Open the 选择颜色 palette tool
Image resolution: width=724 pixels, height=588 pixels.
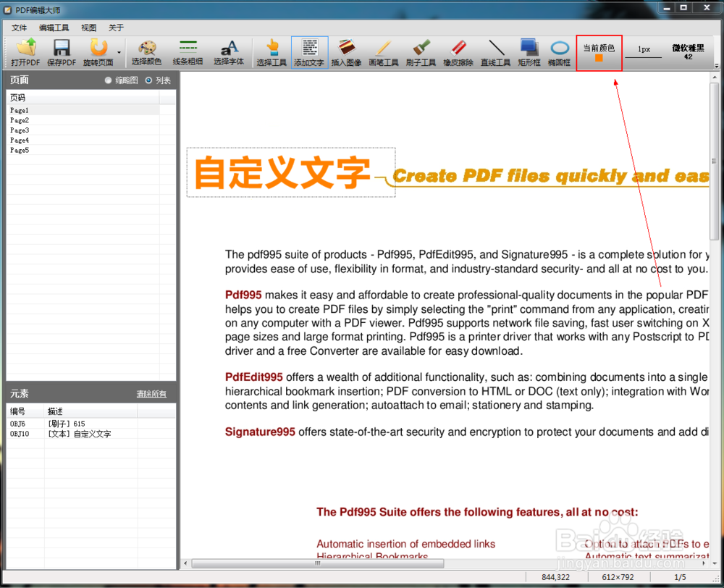(x=146, y=53)
